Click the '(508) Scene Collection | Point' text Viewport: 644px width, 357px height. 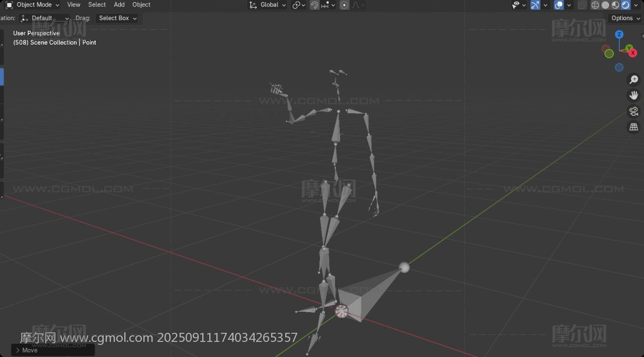tap(54, 42)
